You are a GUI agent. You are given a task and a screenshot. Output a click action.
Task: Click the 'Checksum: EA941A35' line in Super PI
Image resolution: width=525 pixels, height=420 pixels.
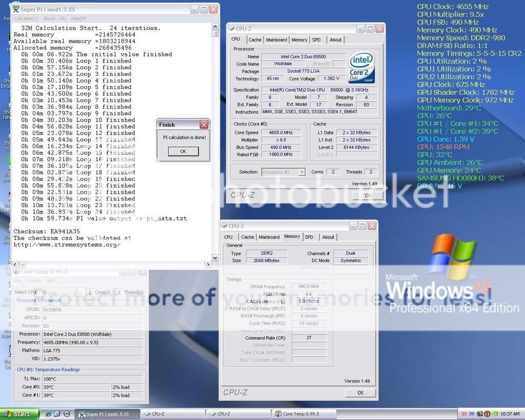tap(47, 231)
